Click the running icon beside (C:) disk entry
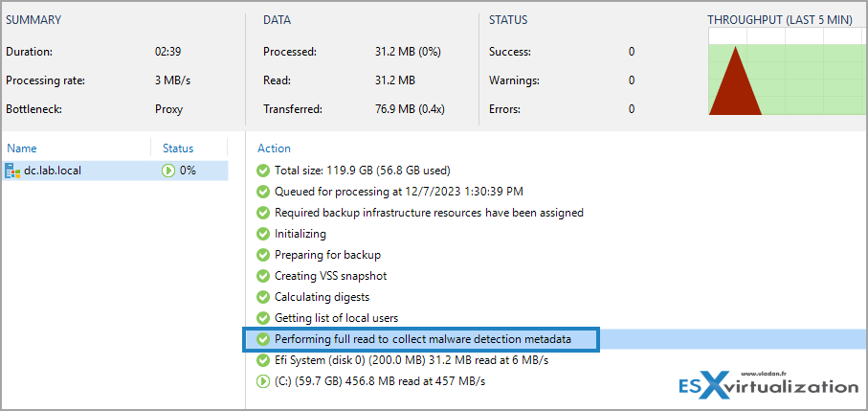The width and height of the screenshot is (868, 411). (x=263, y=381)
